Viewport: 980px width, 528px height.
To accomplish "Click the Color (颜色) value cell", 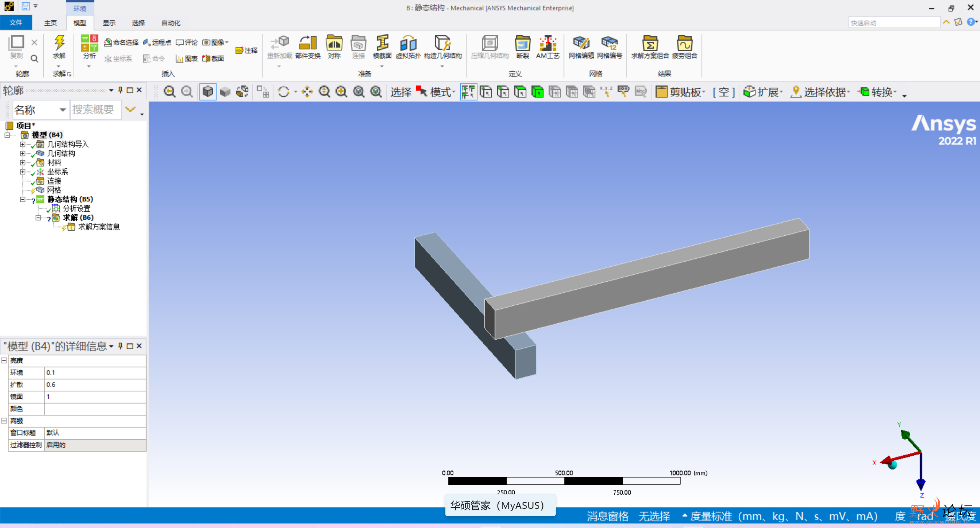I will coord(95,409).
